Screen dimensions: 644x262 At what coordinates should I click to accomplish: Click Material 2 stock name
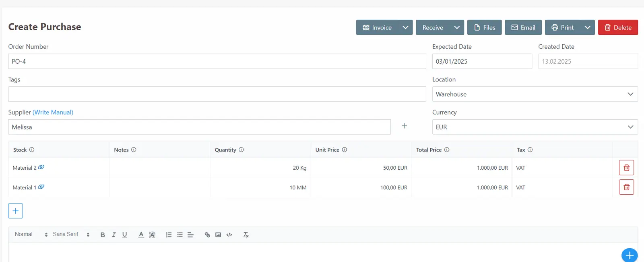click(24, 168)
